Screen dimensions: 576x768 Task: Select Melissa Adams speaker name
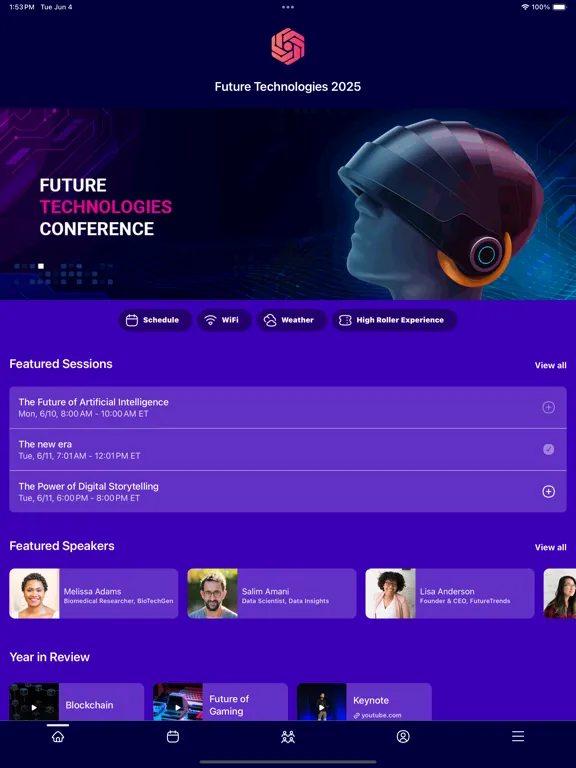click(x=93, y=591)
